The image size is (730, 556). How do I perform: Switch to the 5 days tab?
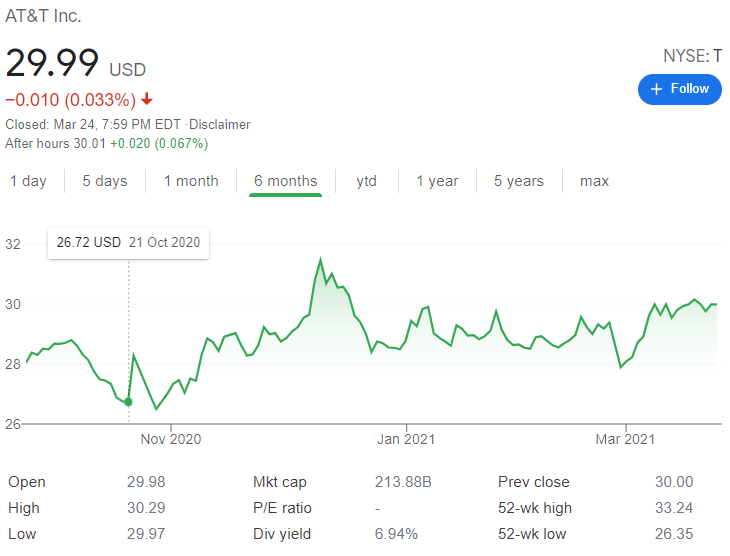coord(105,181)
